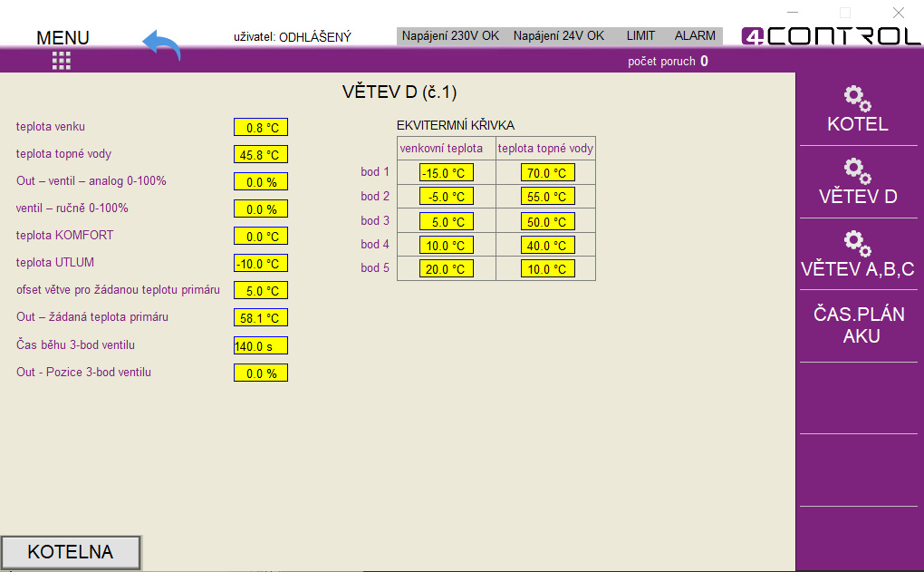The image size is (924, 572).
Task: Click the VĚTEV A,B,C sidebar label
Action: tap(857, 269)
